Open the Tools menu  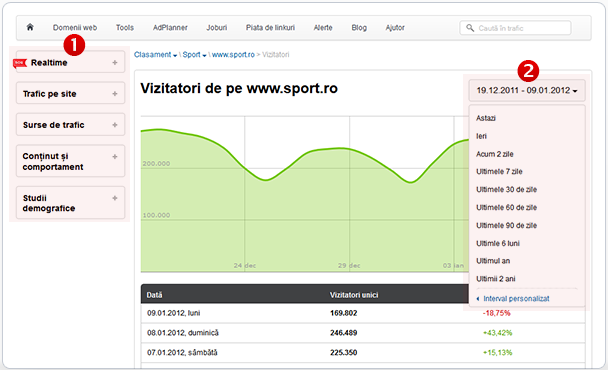click(x=125, y=28)
